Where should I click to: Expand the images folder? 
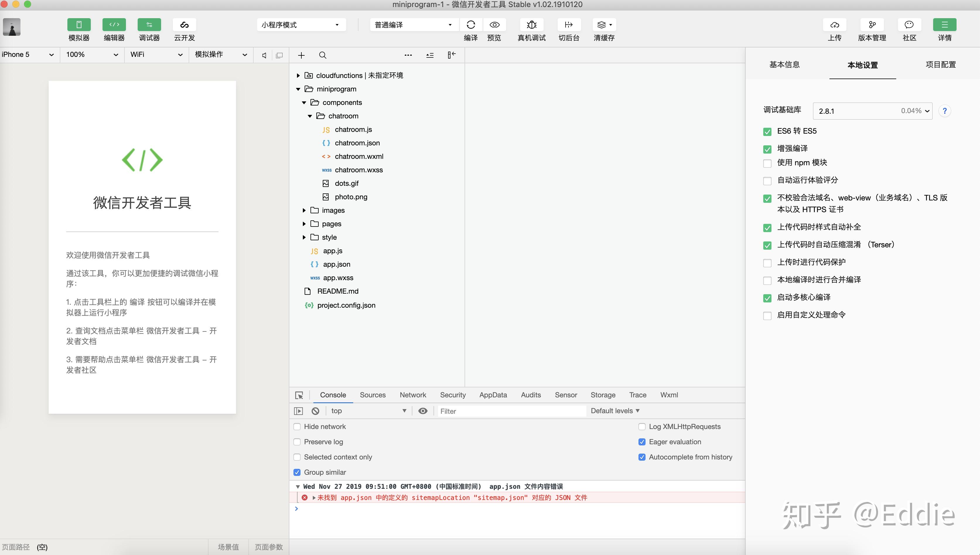[304, 210]
